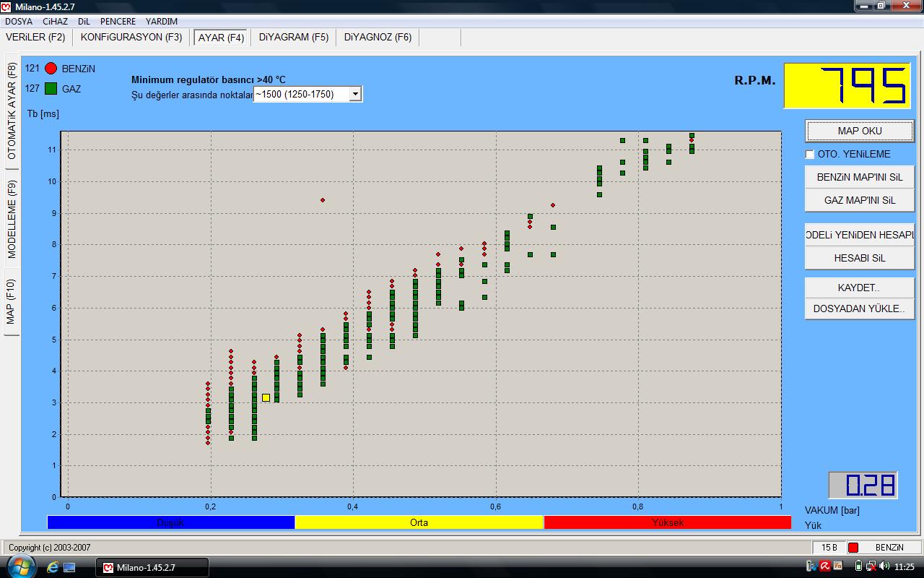Click the Milano app icon in title bar
The image size is (924, 578).
coord(7,7)
